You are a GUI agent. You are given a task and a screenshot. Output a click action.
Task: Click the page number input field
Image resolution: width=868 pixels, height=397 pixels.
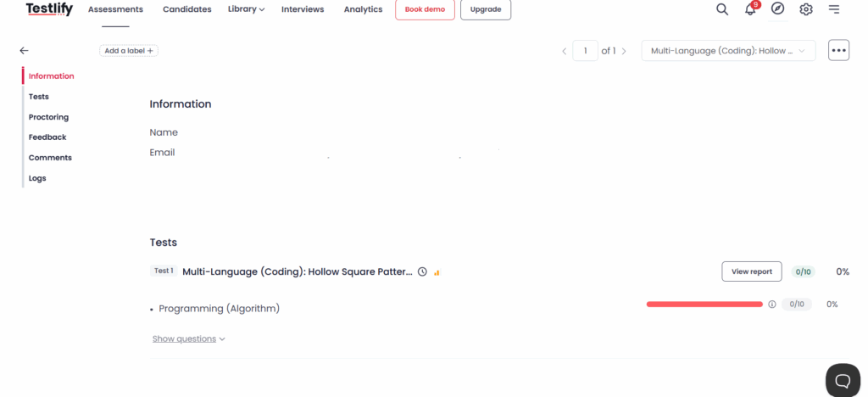click(585, 51)
